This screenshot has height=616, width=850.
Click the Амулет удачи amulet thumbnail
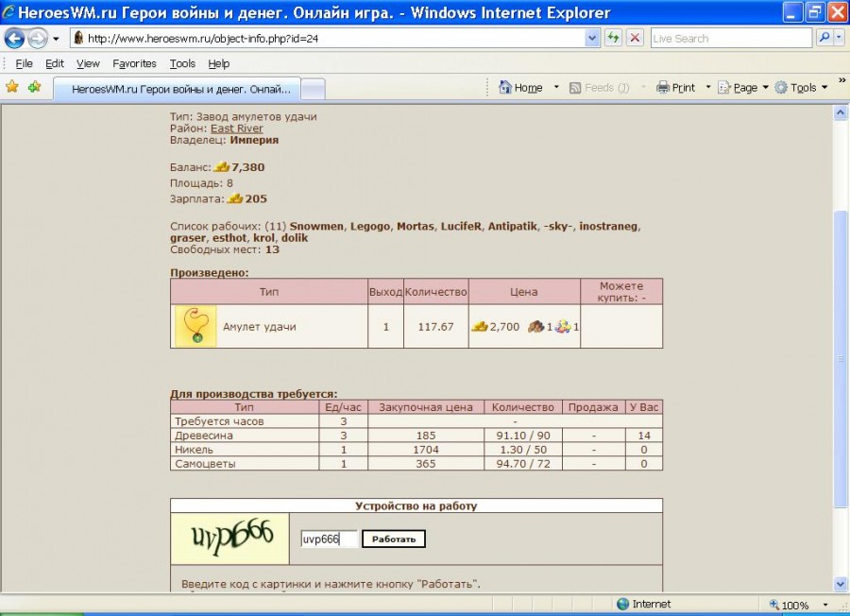coord(195,326)
